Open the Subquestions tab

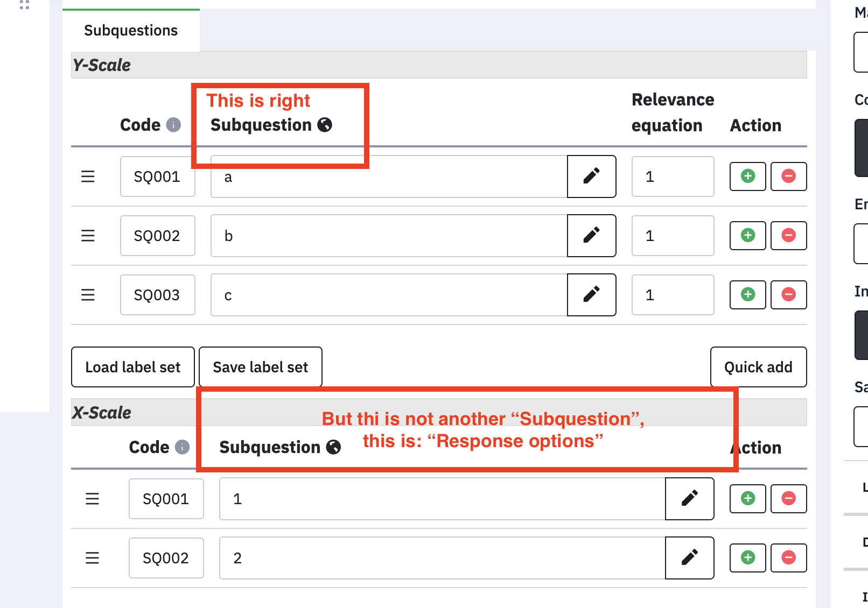[131, 31]
